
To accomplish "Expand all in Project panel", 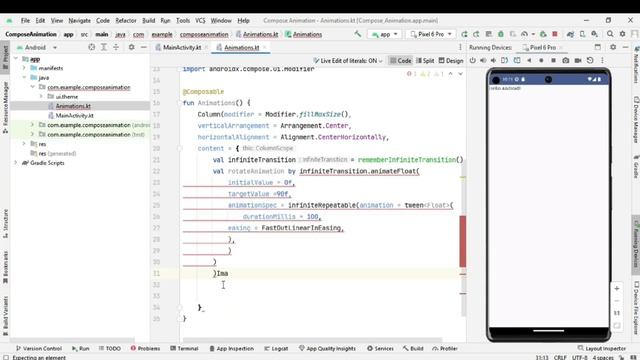I will pos(104,47).
